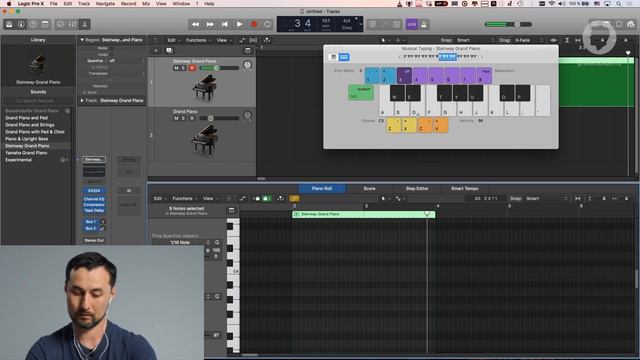The height and width of the screenshot is (360, 640).
Task: Mute the Steinway Grand Piano track
Action: pyautogui.click(x=176, y=68)
